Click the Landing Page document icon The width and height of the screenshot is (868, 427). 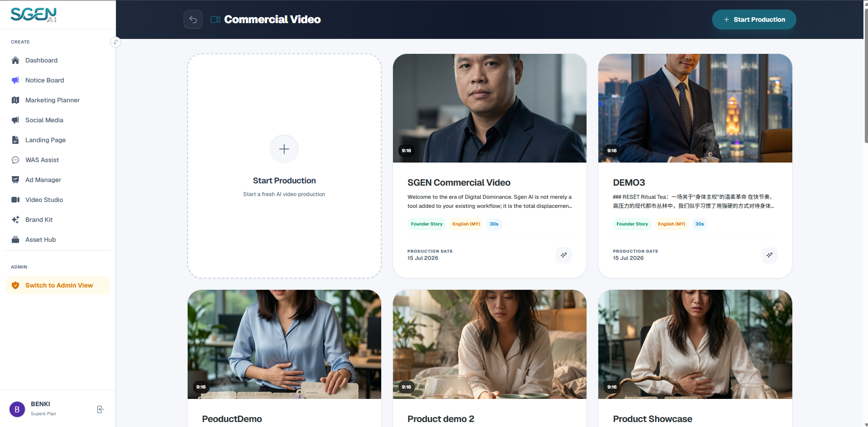[x=15, y=140]
